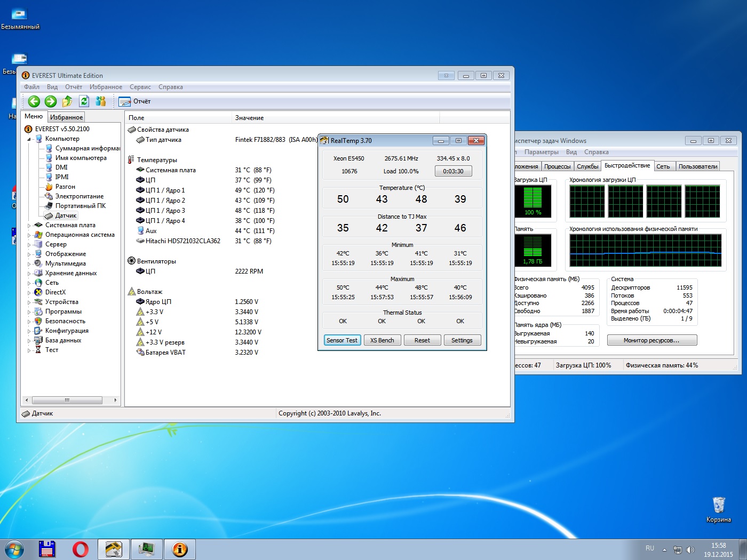Switch to the Процессы tab in Task Manager
Image resolution: width=747 pixels, height=560 pixels.
coord(557,166)
